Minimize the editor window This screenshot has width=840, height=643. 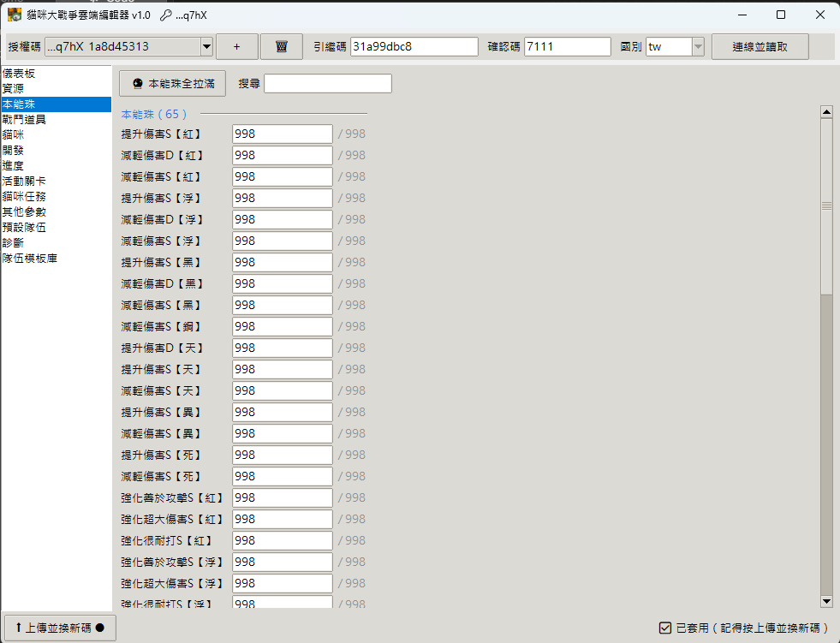point(742,15)
